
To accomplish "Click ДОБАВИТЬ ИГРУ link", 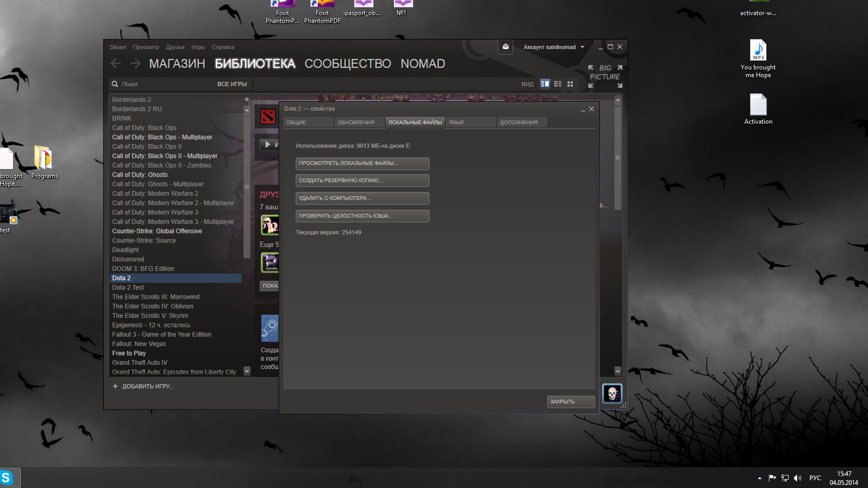I will [x=143, y=386].
